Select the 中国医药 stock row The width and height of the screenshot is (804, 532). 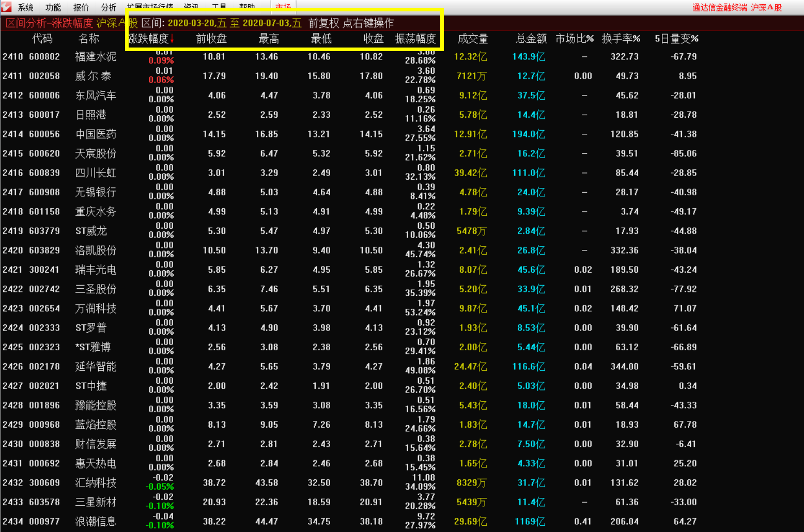coord(96,134)
